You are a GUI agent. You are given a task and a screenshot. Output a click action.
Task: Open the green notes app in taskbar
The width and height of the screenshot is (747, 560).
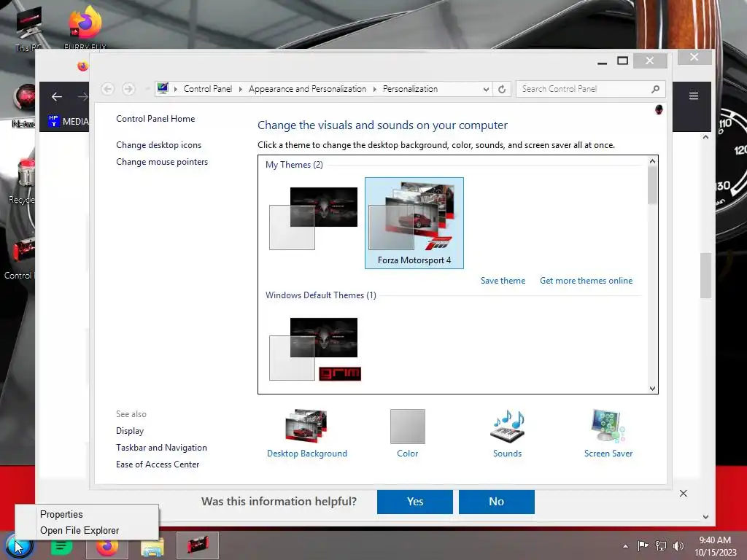pos(61,545)
